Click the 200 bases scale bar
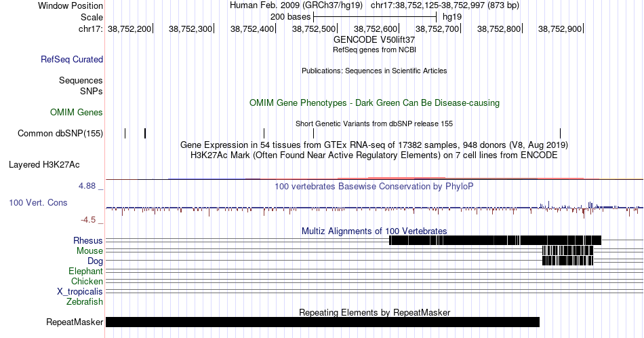644x338 pixels. click(x=375, y=17)
